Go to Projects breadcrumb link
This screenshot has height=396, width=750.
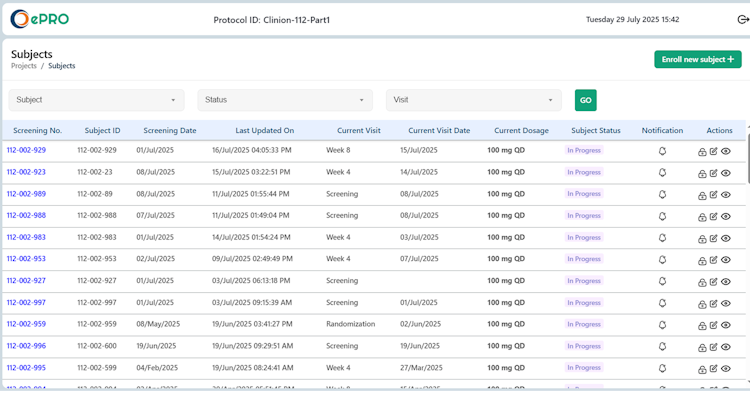pyautogui.click(x=24, y=66)
